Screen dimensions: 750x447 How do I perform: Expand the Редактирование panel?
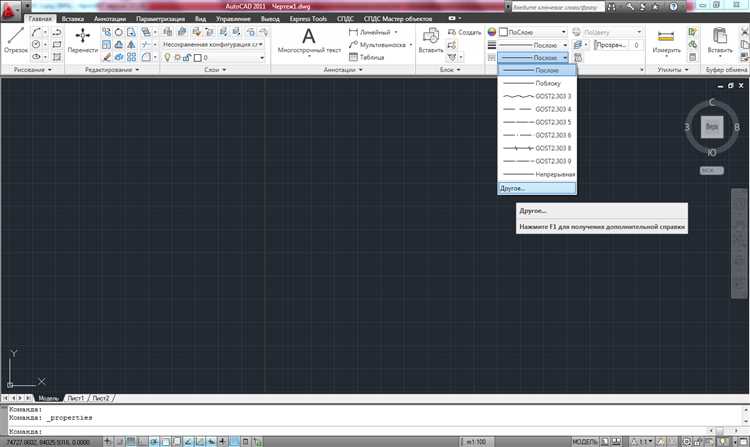pyautogui.click(x=112, y=70)
